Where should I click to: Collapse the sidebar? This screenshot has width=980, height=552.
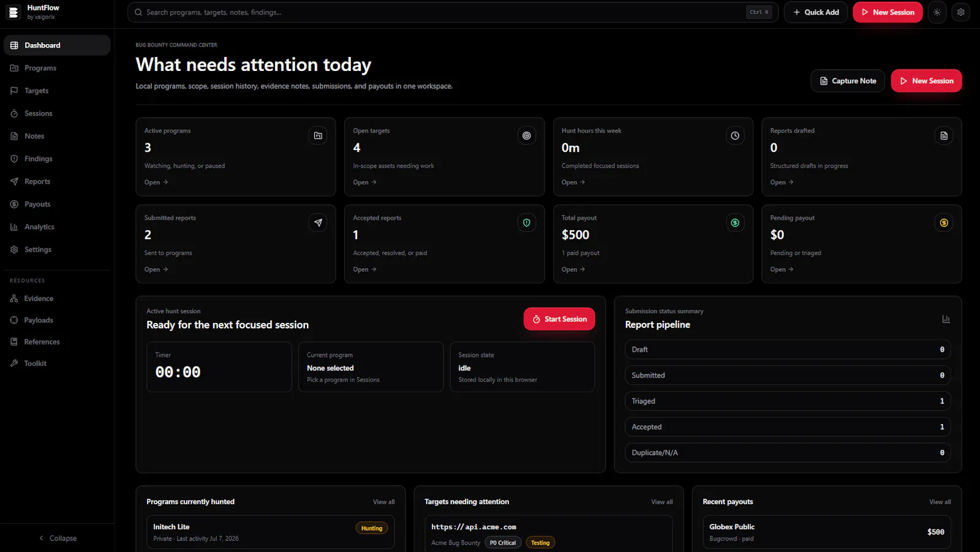[x=58, y=538]
